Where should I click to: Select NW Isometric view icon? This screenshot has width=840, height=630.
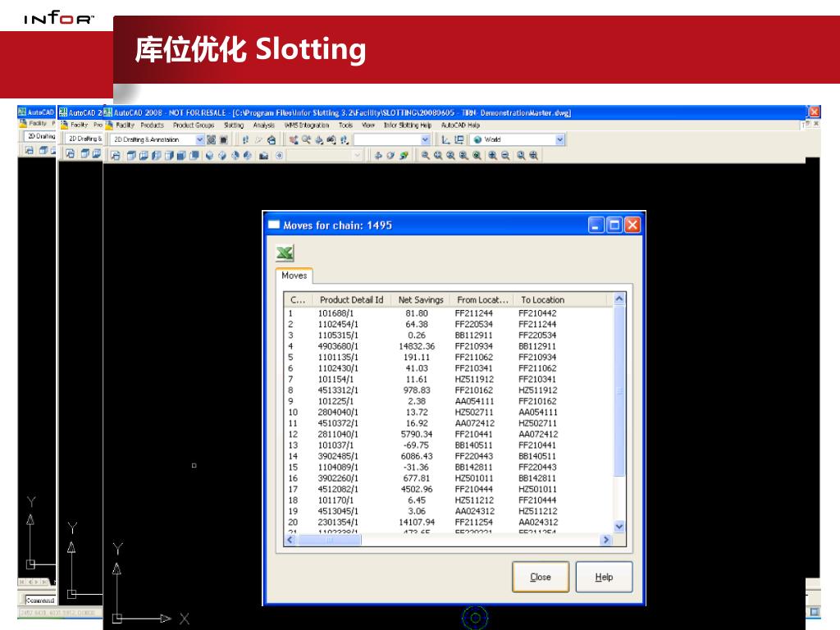pyautogui.click(x=247, y=155)
